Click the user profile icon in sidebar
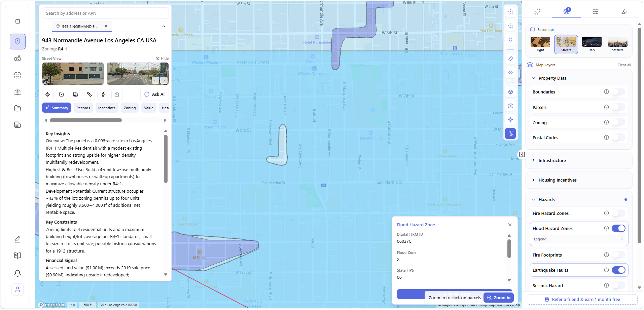Viewport: 644px width, 310px height. tap(17, 289)
